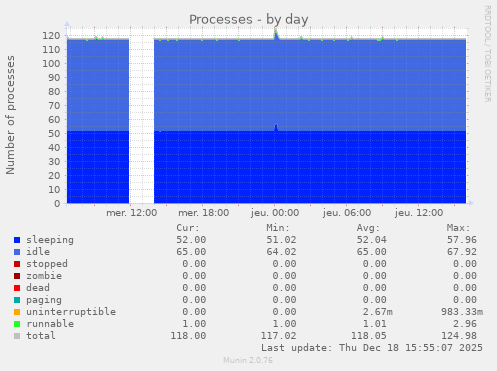Click the 'Avg:' column header
The width and height of the screenshot is (497, 371).
click(x=368, y=228)
